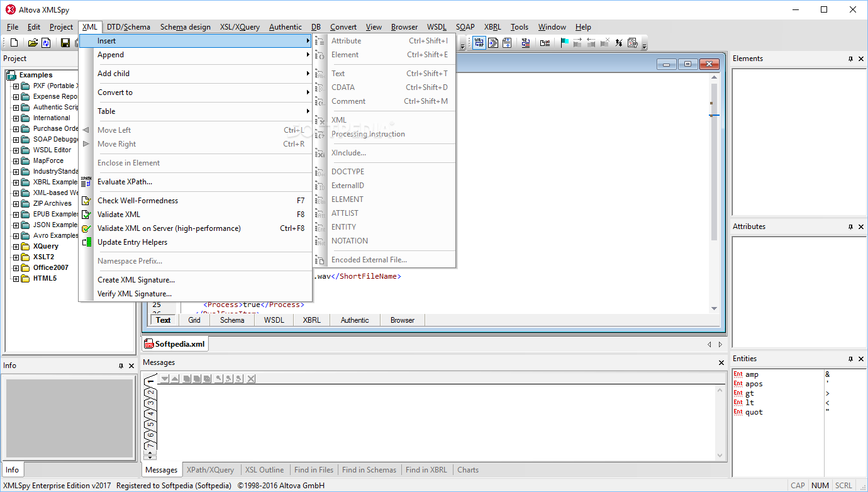
Task: Select the quot entity row
Action: (x=777, y=412)
